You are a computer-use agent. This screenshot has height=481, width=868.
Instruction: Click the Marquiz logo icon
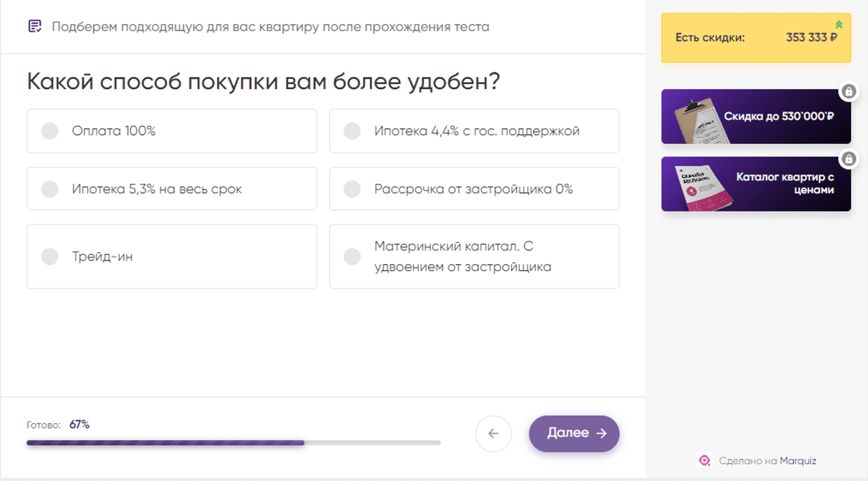(704, 461)
